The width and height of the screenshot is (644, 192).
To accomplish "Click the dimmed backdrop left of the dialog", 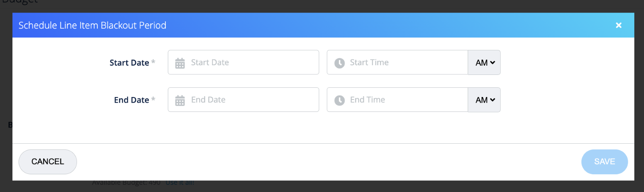I will pos(6,81).
